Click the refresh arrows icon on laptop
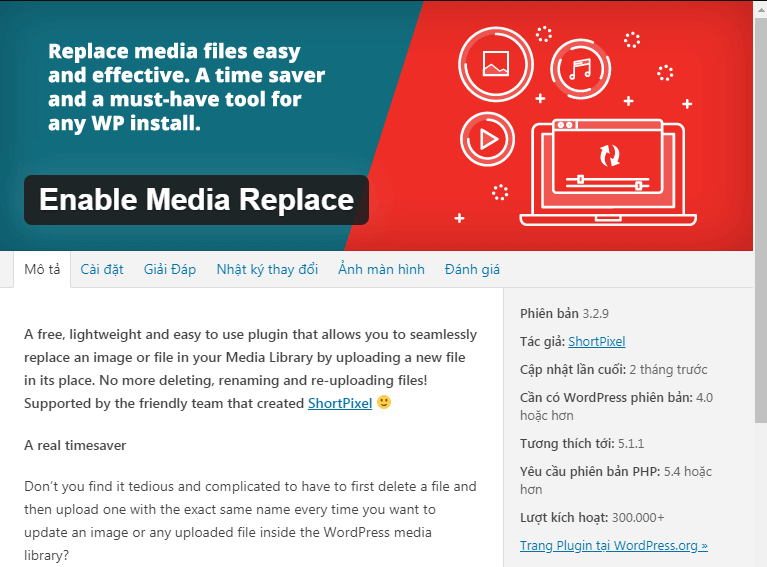The image size is (767, 567). click(609, 155)
